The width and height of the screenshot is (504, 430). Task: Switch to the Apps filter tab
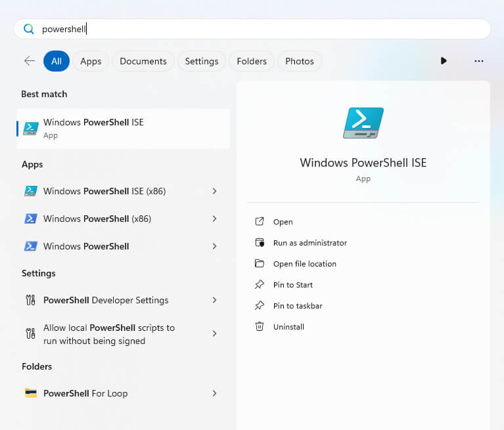pos(91,61)
